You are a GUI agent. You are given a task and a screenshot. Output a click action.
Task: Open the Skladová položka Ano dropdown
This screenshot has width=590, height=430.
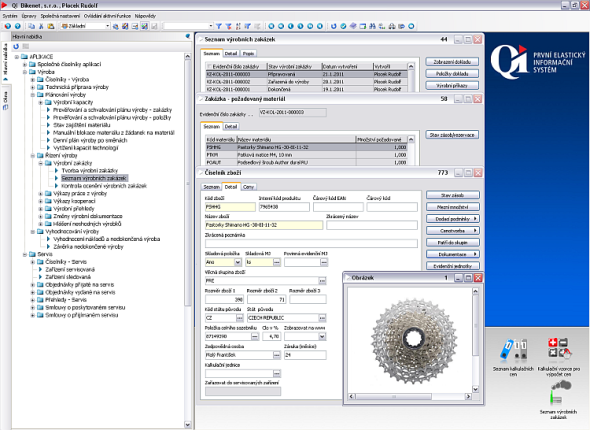[237, 262]
